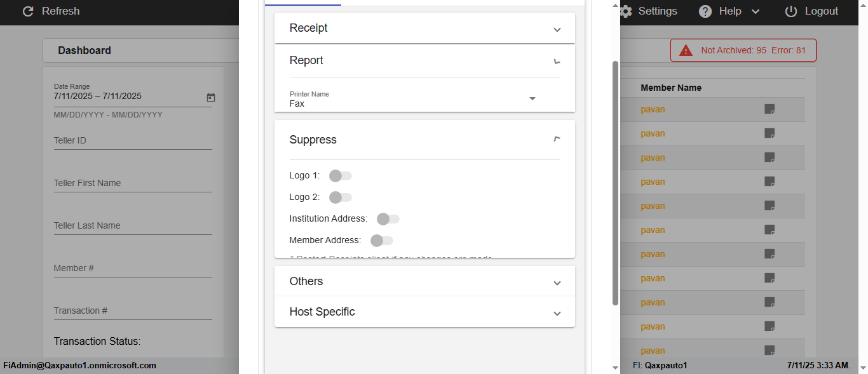Click the Logout power icon

pyautogui.click(x=791, y=11)
